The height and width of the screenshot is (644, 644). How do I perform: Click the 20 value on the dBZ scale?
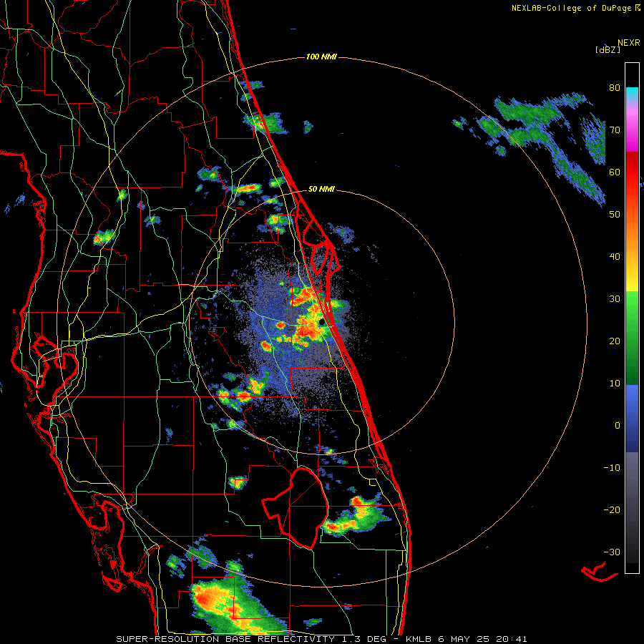click(615, 341)
